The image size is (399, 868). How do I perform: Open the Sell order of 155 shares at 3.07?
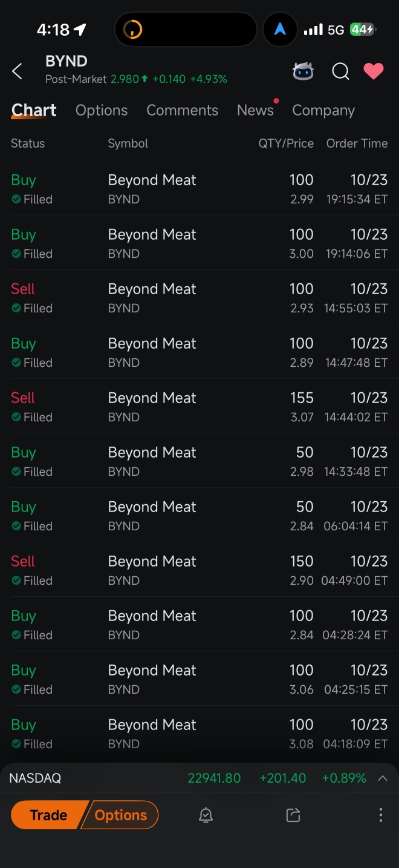[x=199, y=406]
